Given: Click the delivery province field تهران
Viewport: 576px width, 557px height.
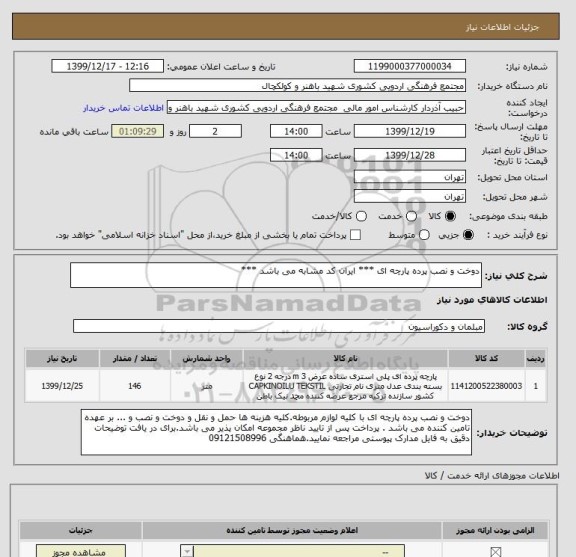Looking at the screenshot, I should (x=410, y=177).
